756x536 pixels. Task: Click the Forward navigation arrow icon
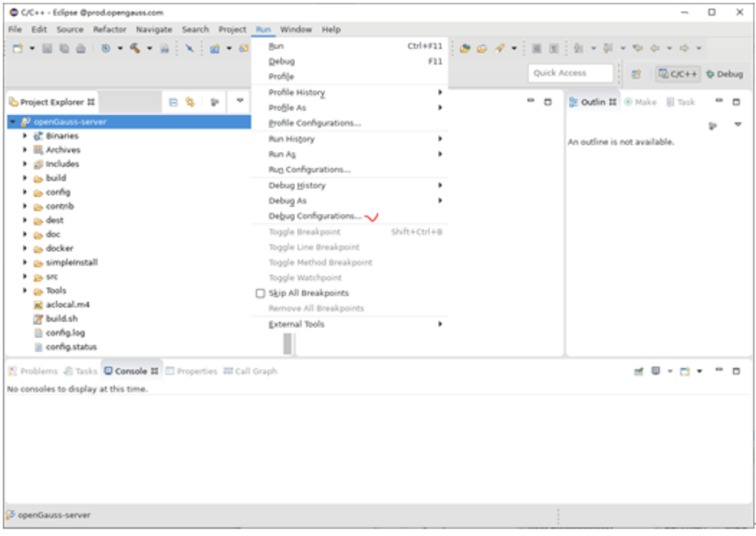tap(684, 48)
